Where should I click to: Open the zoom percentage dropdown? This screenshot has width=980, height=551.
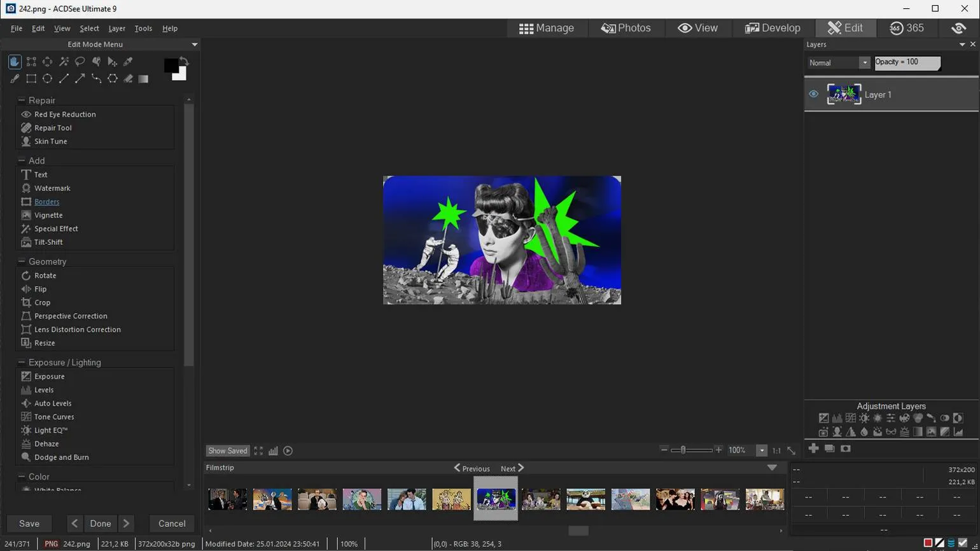coord(761,450)
